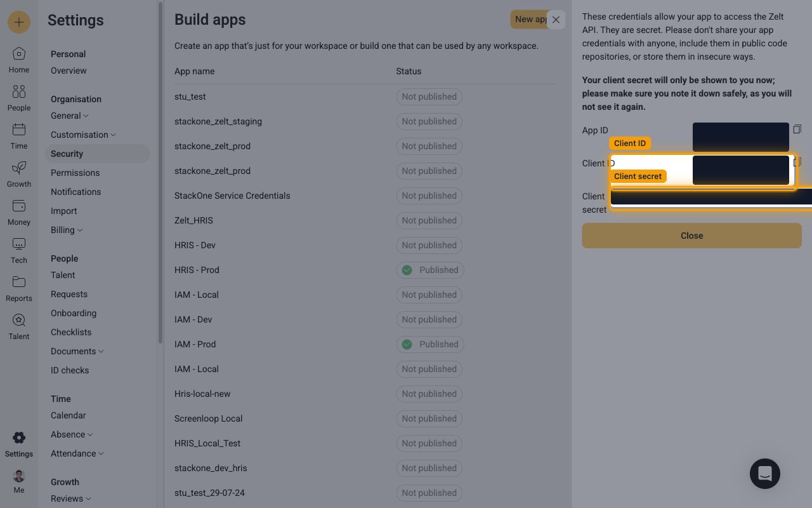This screenshot has width=812, height=508.
Task: Open HRIS - Prod app row
Action: click(364, 270)
